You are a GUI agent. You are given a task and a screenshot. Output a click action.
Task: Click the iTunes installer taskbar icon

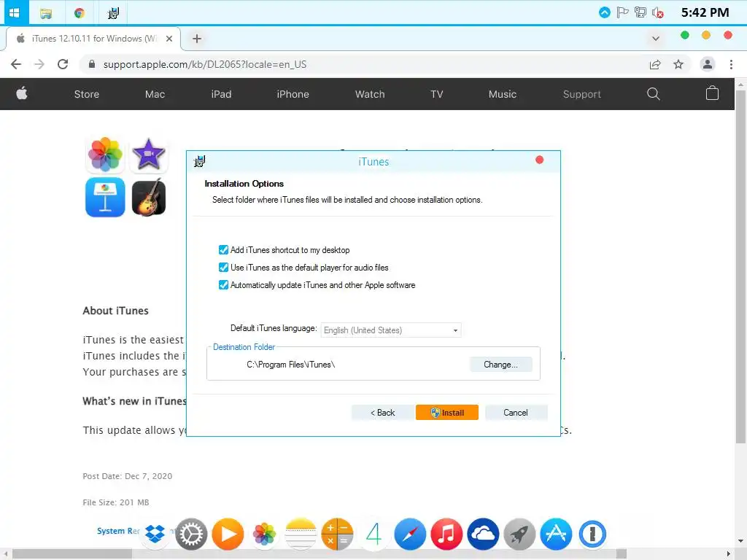(x=113, y=13)
